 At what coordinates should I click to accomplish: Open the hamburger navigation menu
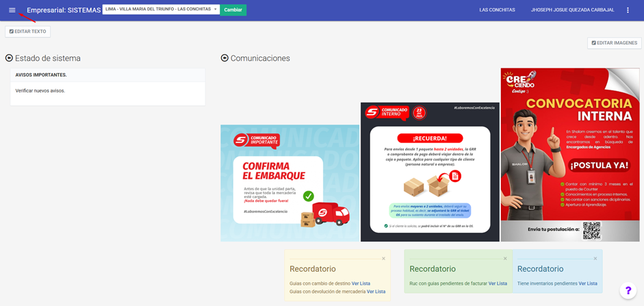coord(12,10)
